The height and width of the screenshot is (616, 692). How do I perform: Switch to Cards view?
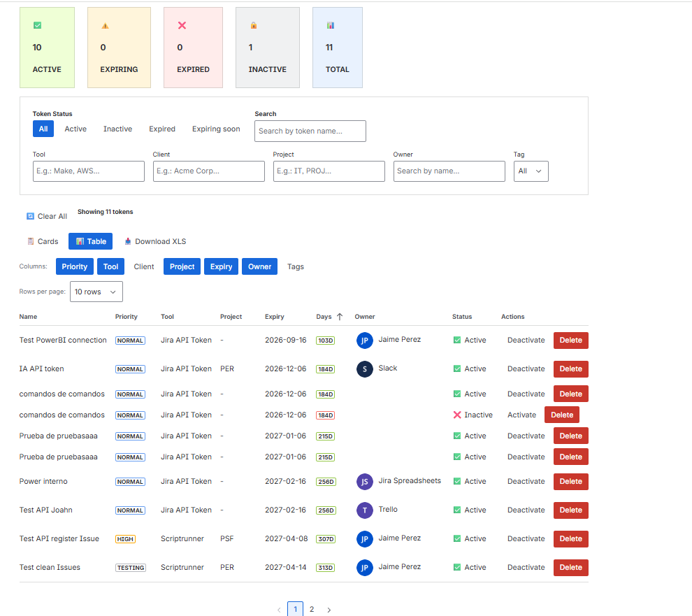pyautogui.click(x=43, y=241)
